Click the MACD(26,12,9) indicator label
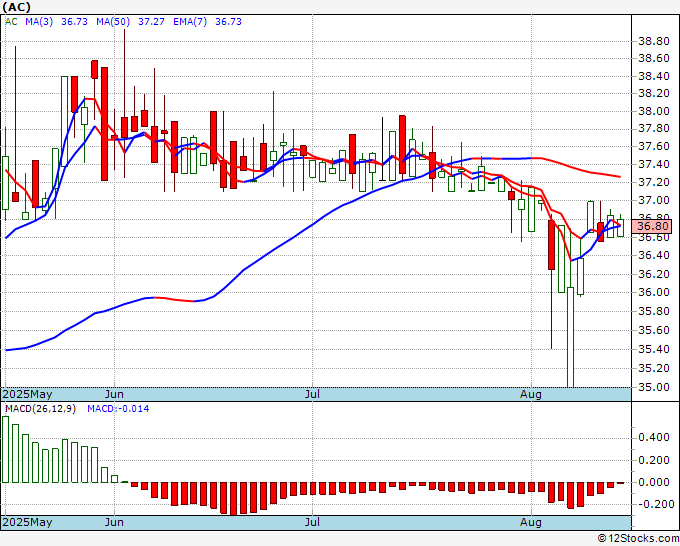Image resolution: width=680 pixels, height=546 pixels. pos(40,409)
